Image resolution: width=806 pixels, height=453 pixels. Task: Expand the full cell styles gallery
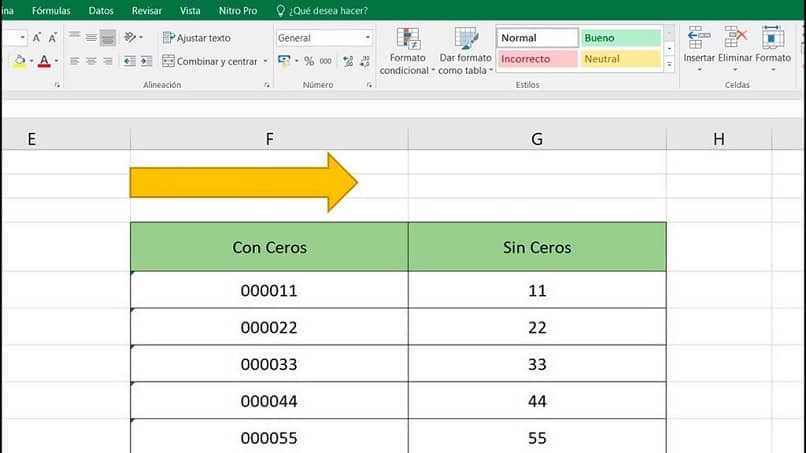pyautogui.click(x=669, y=65)
